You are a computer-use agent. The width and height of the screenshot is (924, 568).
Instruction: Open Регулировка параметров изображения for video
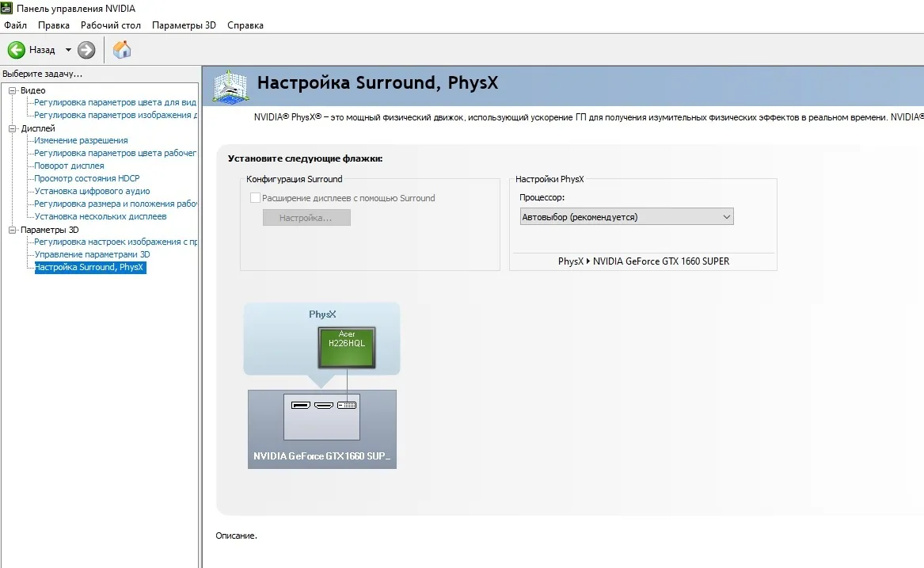pos(116,115)
